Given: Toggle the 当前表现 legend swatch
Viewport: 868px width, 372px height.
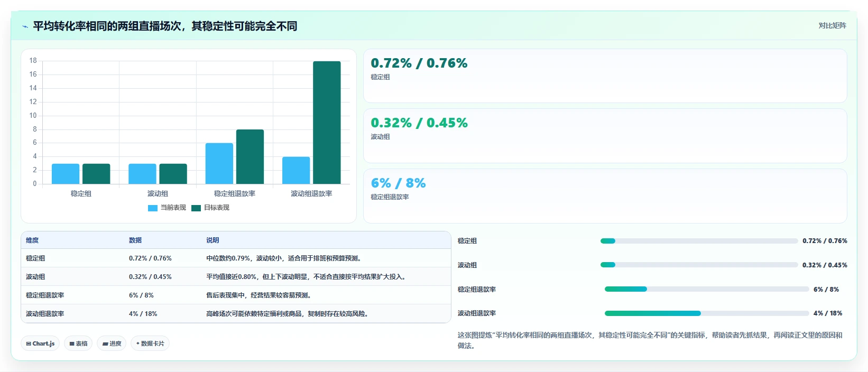Looking at the screenshot, I should tap(153, 208).
